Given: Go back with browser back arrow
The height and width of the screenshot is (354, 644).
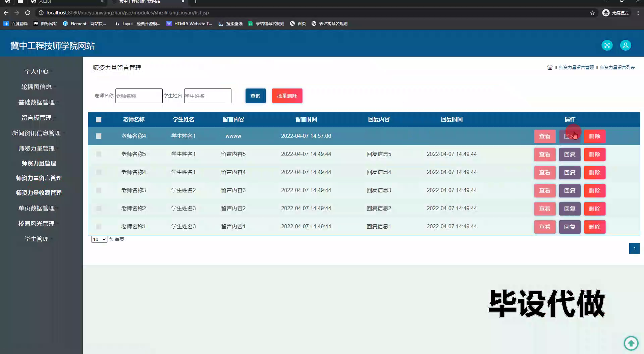Looking at the screenshot, I should (6, 13).
